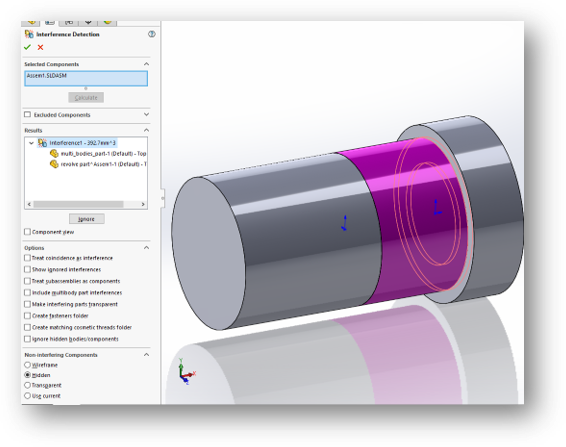This screenshot has width=566, height=447.
Task: Click the Non-interfering Components heading text
Action: (61, 355)
